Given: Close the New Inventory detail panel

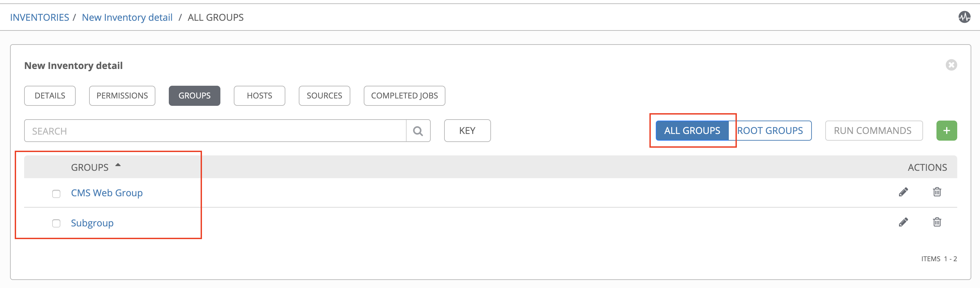Looking at the screenshot, I should 952,65.
